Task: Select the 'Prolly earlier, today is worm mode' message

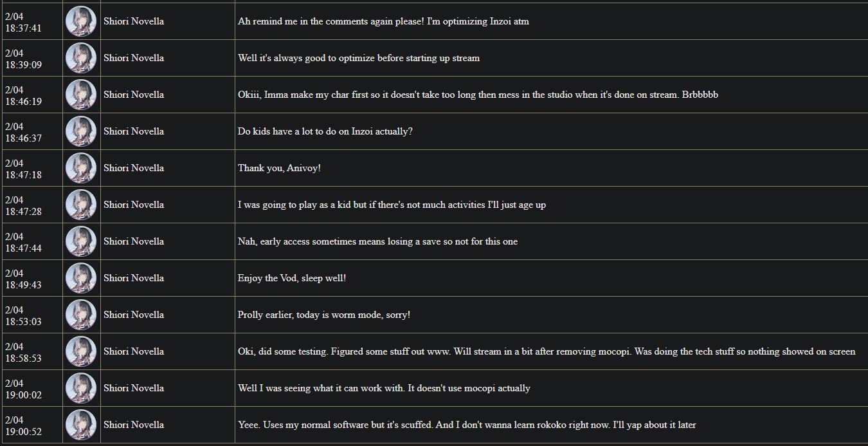Action: [324, 315]
